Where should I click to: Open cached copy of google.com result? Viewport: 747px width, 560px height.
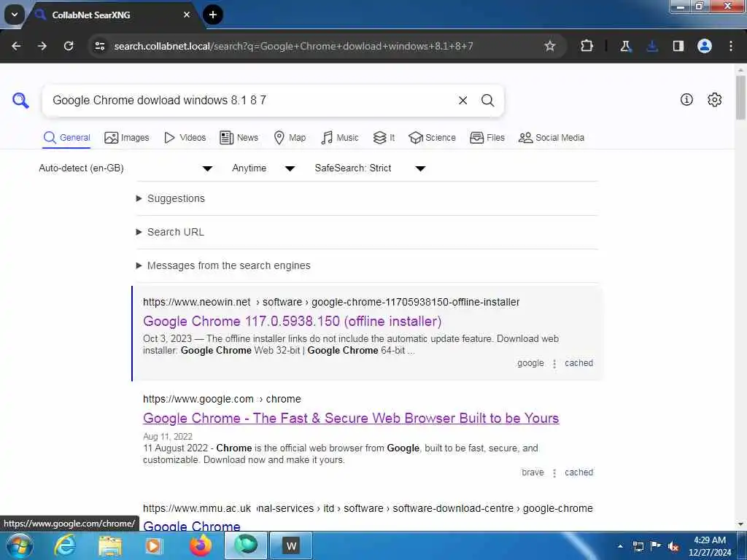click(578, 472)
